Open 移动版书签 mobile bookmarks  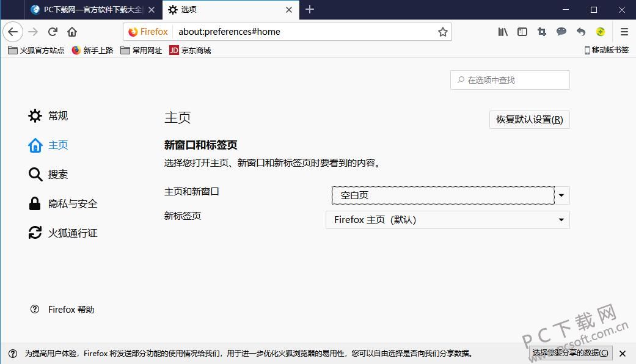[x=607, y=50]
